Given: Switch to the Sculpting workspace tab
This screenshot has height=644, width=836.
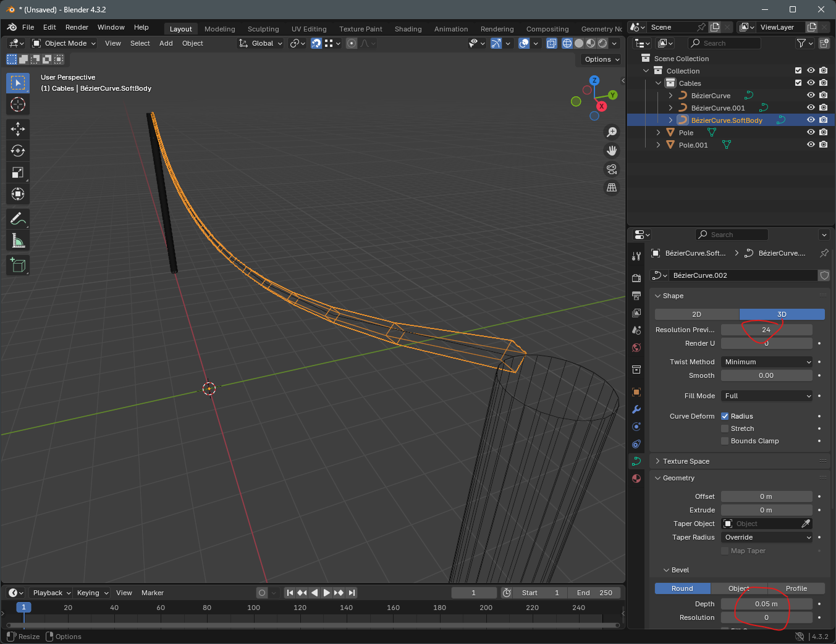Looking at the screenshot, I should click(263, 29).
